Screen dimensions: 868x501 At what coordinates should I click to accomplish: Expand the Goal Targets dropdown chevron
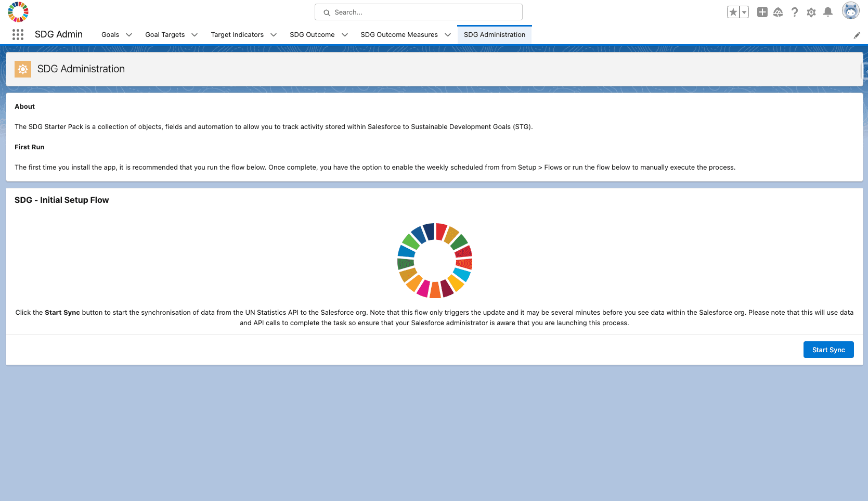pyautogui.click(x=195, y=35)
